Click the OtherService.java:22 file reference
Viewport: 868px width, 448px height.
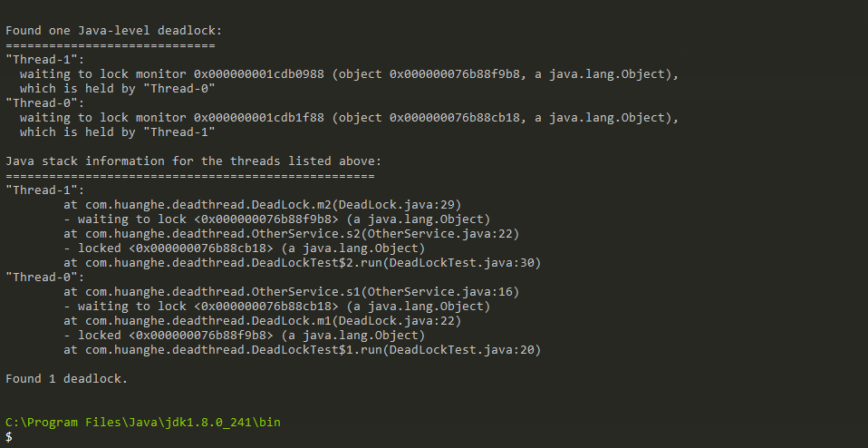coord(440,234)
